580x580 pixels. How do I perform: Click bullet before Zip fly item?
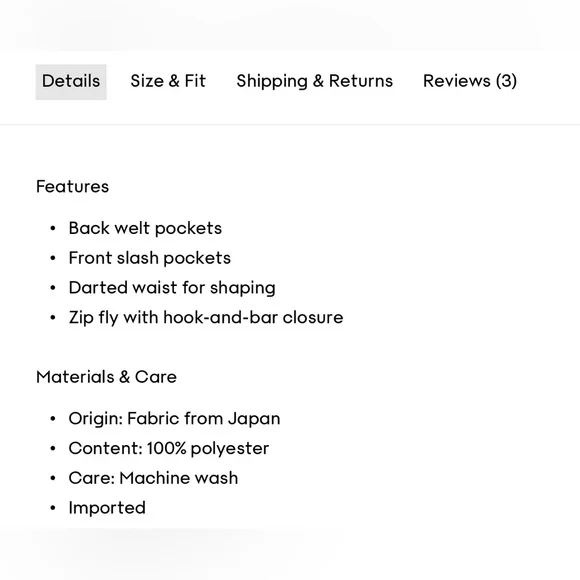(53, 317)
